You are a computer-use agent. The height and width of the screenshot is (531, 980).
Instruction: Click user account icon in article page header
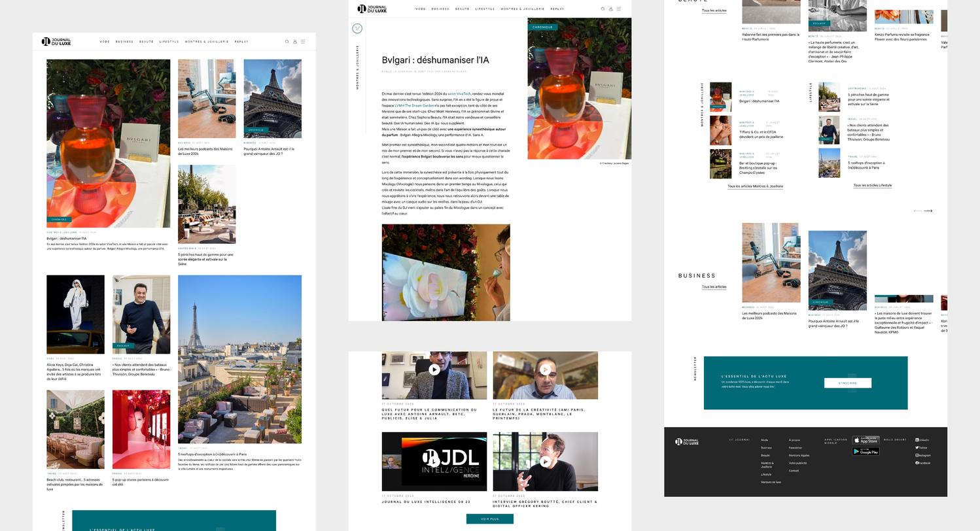(x=611, y=9)
